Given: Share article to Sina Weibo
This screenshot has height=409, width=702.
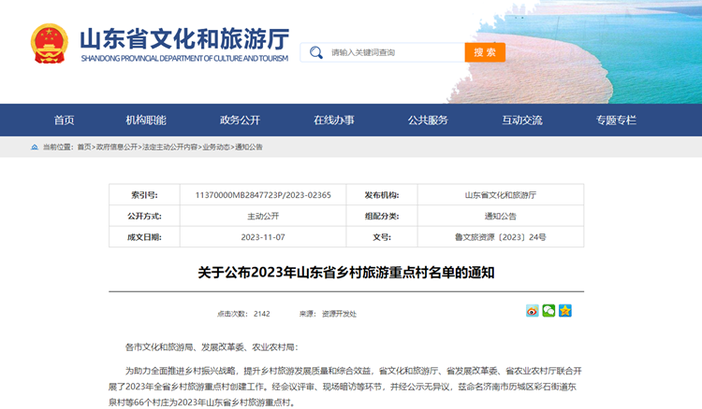Looking at the screenshot, I should (x=532, y=312).
